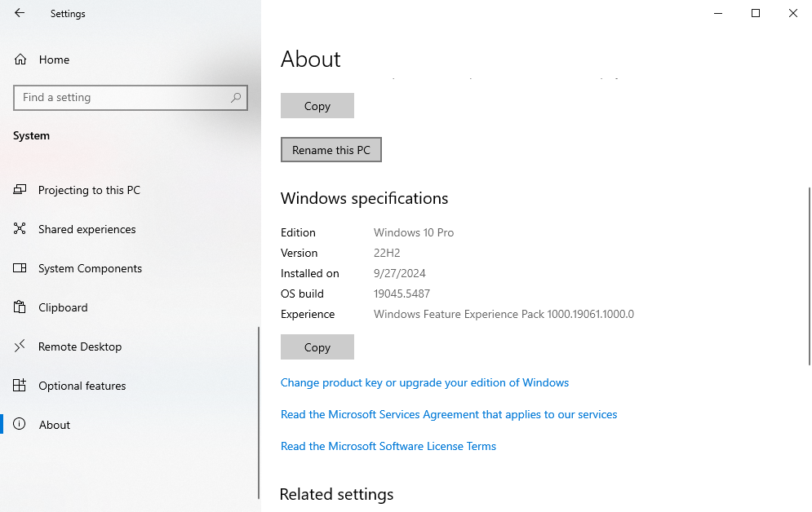Maximize the Settings window
The height and width of the screenshot is (512, 812).
pos(756,13)
